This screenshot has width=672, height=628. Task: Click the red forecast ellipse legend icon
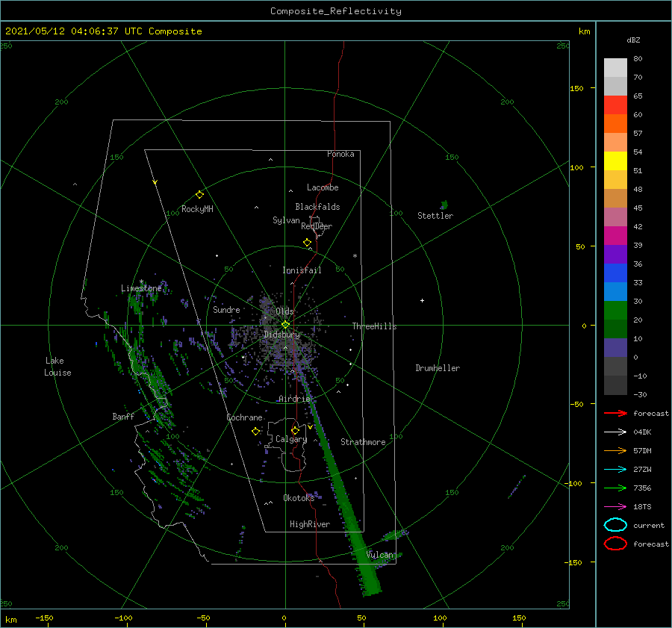tap(615, 544)
